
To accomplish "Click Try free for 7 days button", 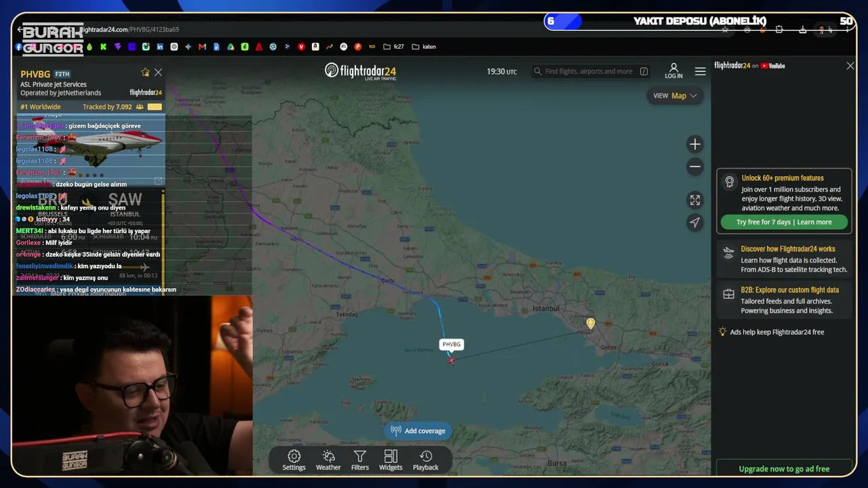I will 784,222.
